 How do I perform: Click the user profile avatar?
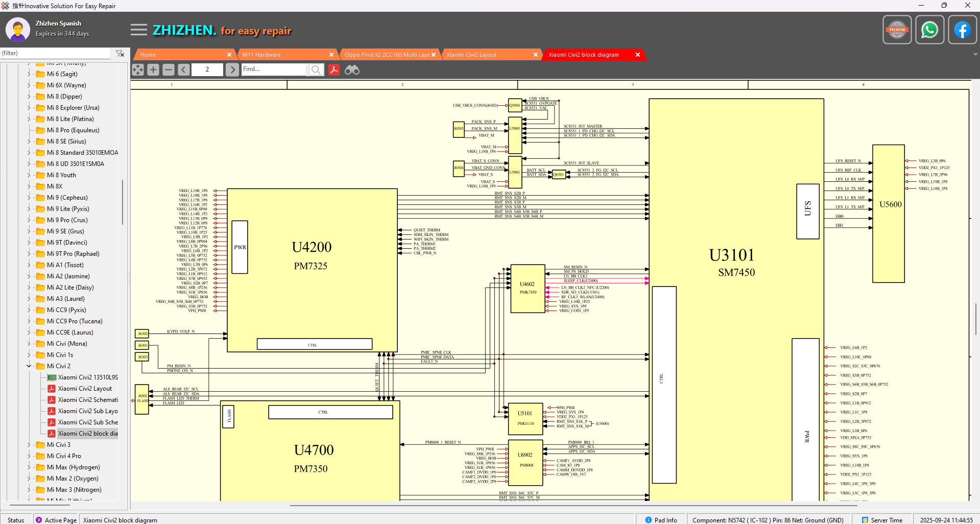point(18,30)
